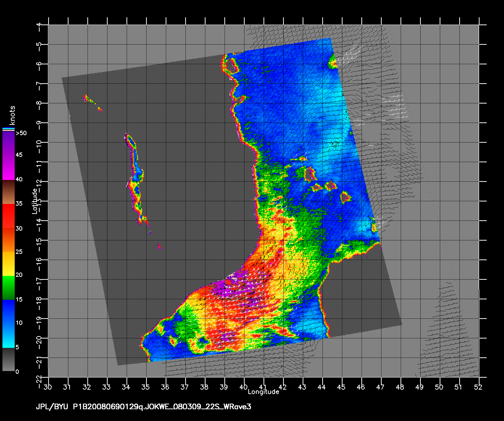Click the '43' longitude tick label
Viewport: 504px width, 421px height.
[302, 387]
